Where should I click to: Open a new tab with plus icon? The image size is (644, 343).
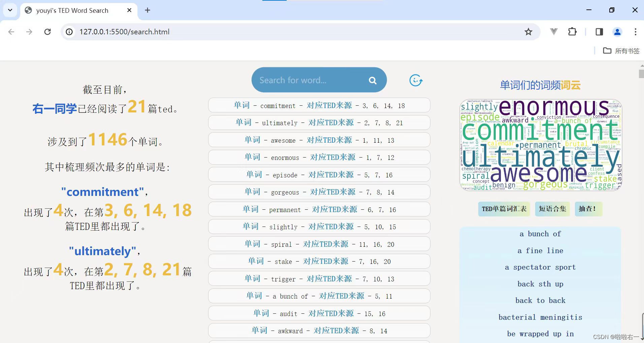[148, 10]
